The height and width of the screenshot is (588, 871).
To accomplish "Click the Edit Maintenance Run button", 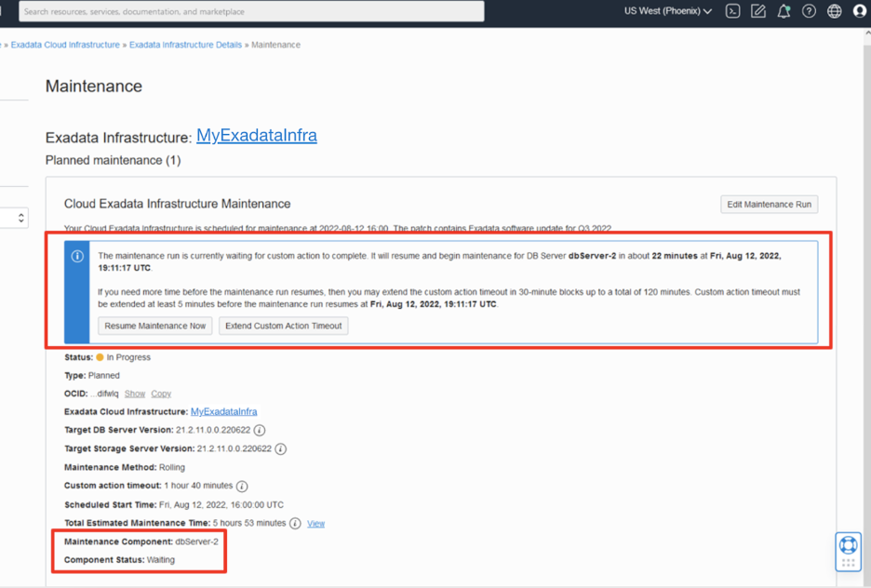I will pyautogui.click(x=769, y=205).
